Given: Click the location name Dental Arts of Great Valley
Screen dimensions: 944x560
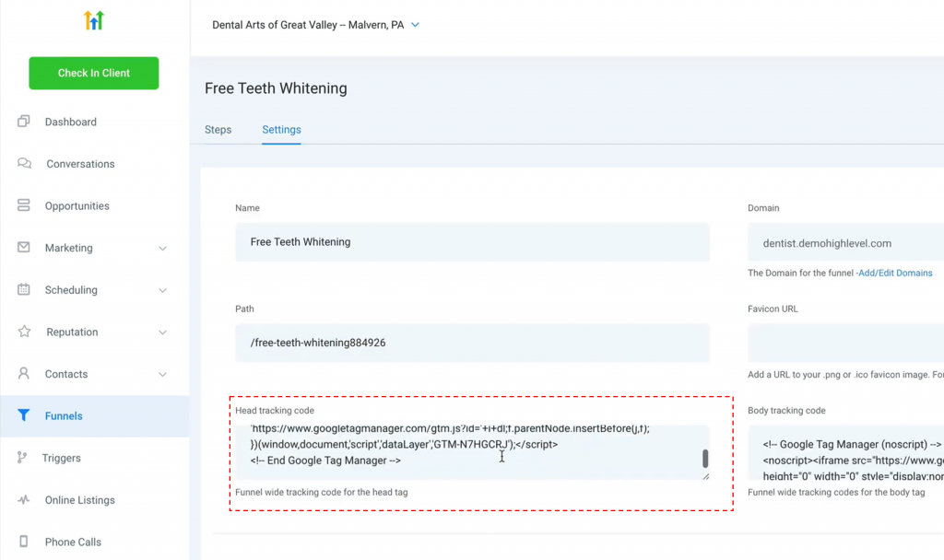Looking at the screenshot, I should pyautogui.click(x=308, y=25).
